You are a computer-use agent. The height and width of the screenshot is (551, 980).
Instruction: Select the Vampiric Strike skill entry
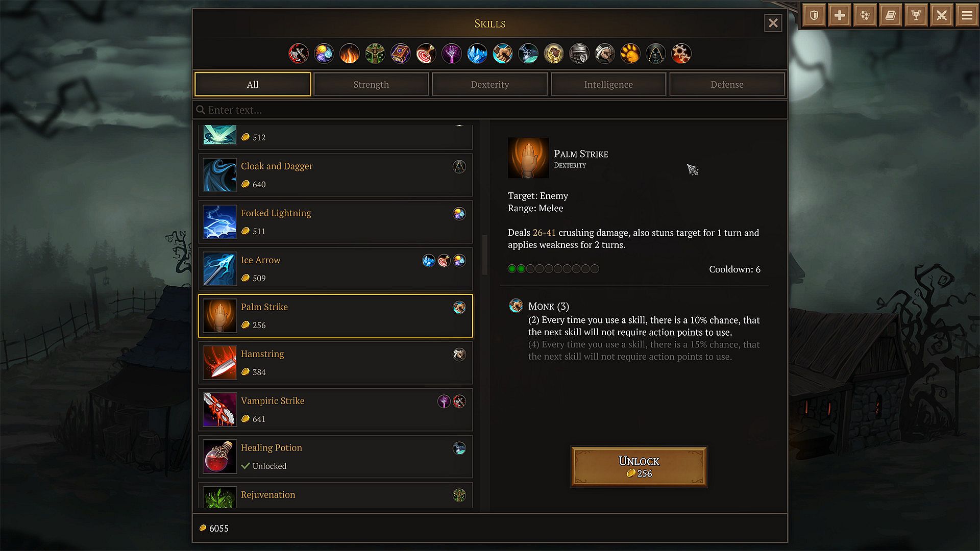pos(335,410)
